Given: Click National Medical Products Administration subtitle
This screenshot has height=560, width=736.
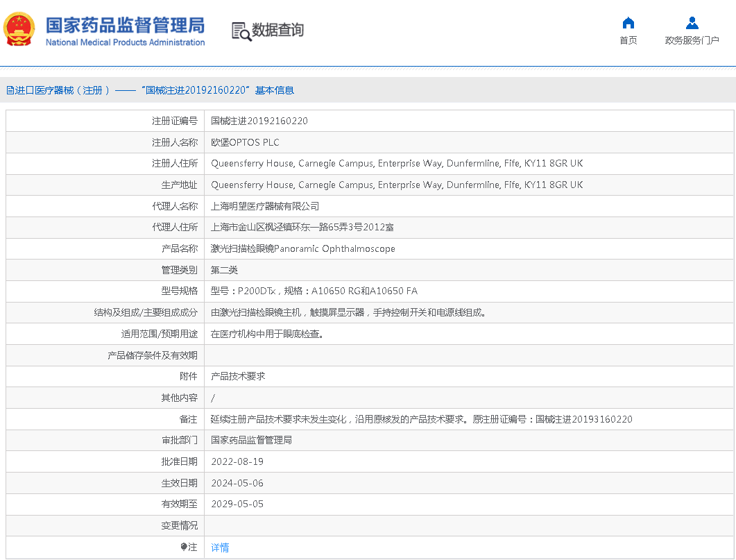Looking at the screenshot, I should coord(125,43).
